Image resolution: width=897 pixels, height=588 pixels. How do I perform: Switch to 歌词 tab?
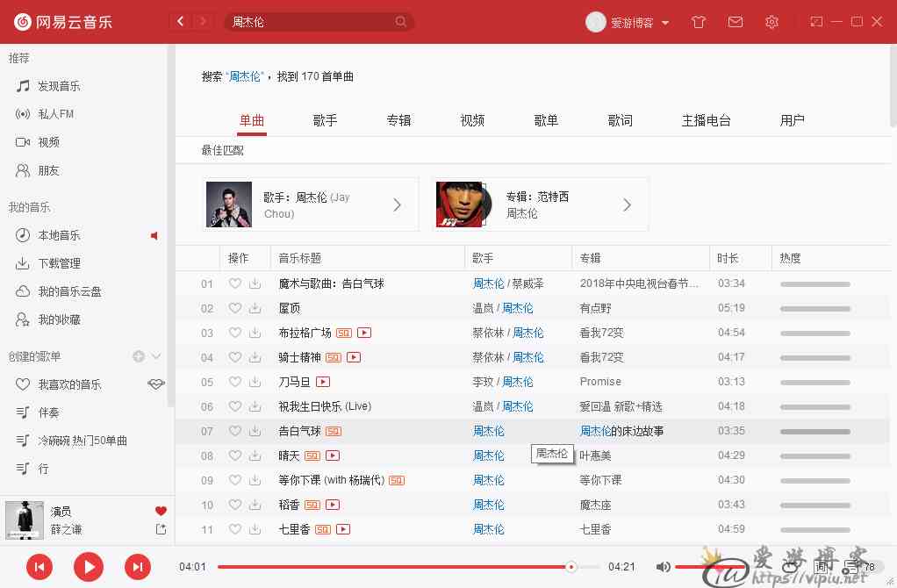point(621,121)
